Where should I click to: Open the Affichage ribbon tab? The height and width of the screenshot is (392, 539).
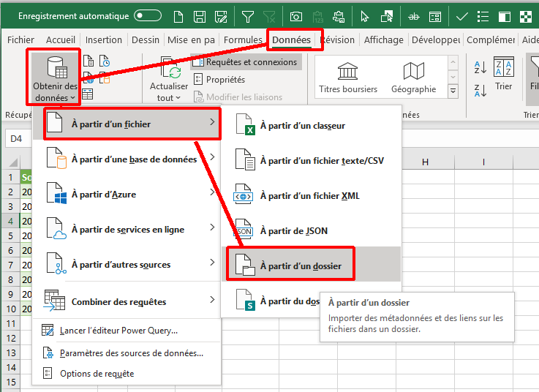tap(383, 40)
